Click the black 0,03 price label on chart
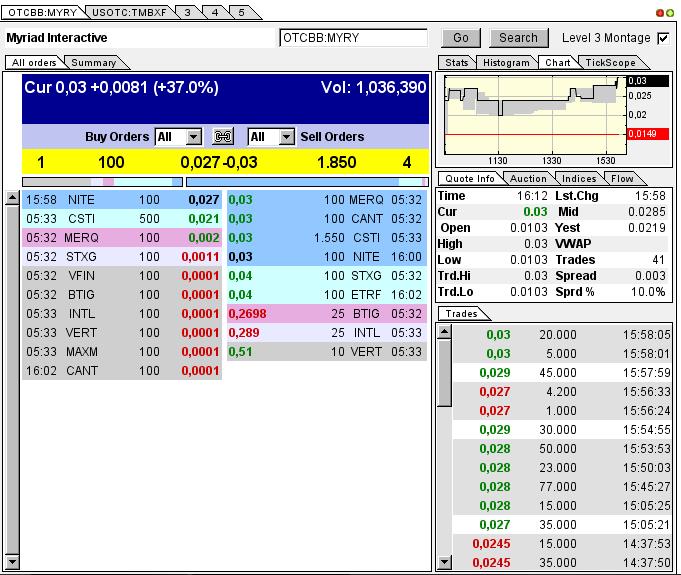 648,81
